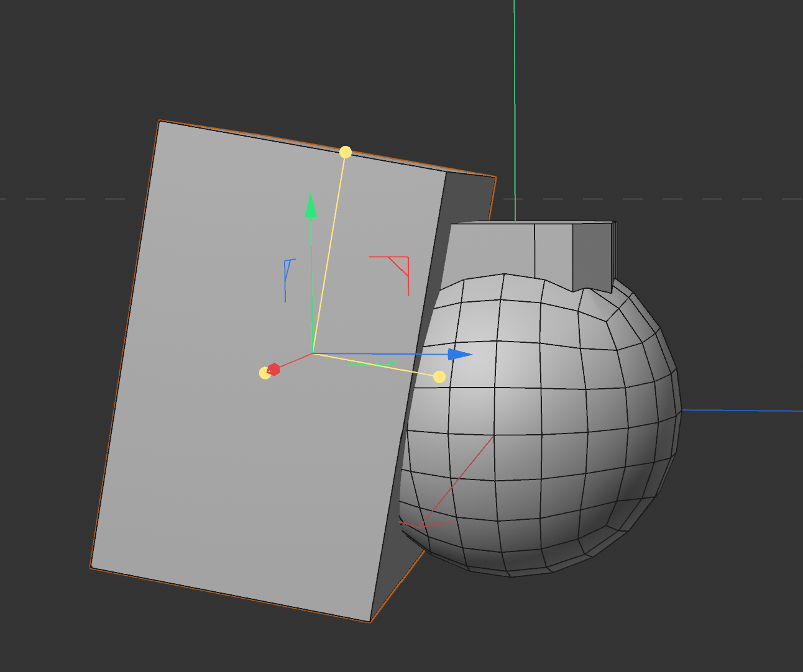Select the small green plane handle below the blue axis
The image size is (803, 672).
click(372, 363)
